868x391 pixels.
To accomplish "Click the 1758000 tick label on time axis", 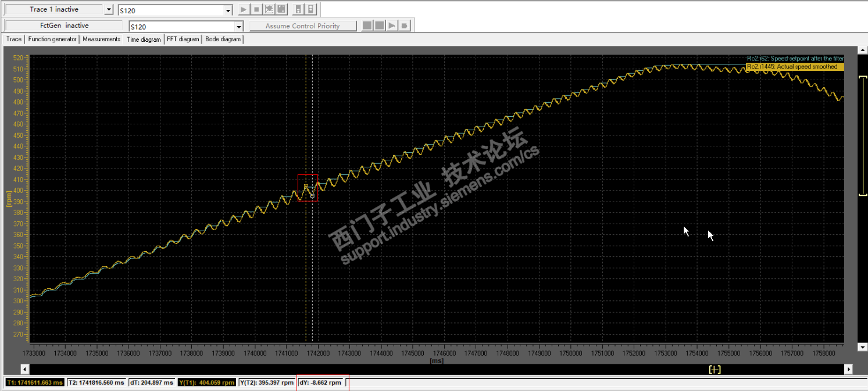I will click(823, 353).
